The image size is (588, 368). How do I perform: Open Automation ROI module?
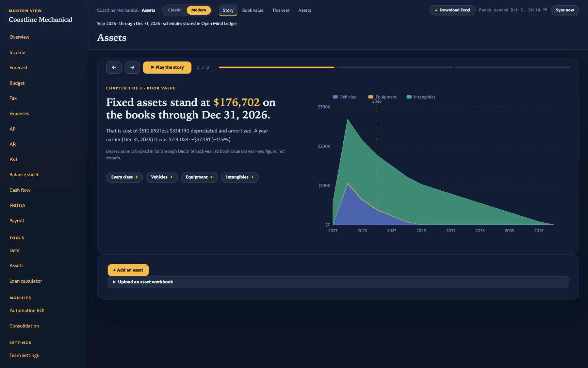click(27, 311)
